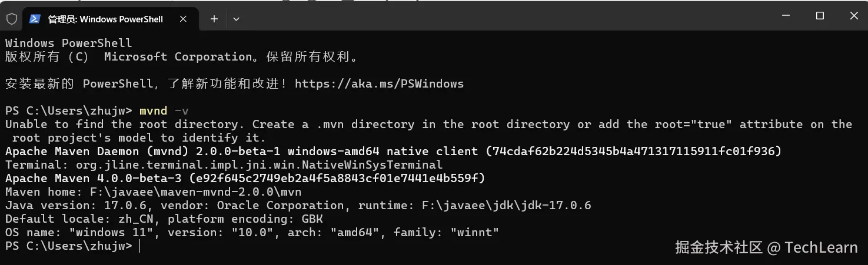Open a new tab with plus icon
Screen dimensions: 868x265
click(x=214, y=19)
